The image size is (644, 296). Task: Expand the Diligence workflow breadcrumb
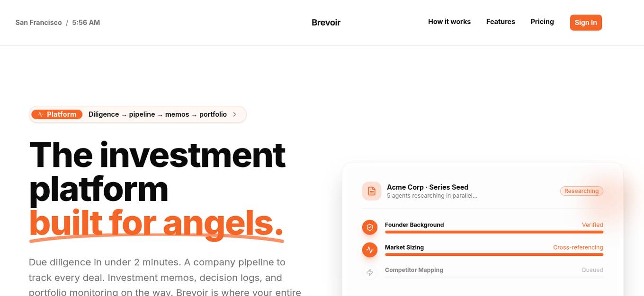pyautogui.click(x=103, y=114)
